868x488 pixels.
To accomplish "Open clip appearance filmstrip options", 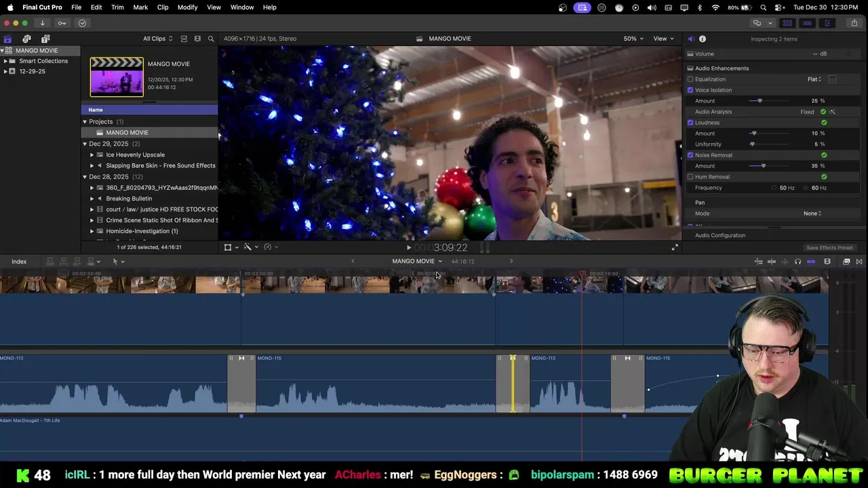I will coord(197,39).
